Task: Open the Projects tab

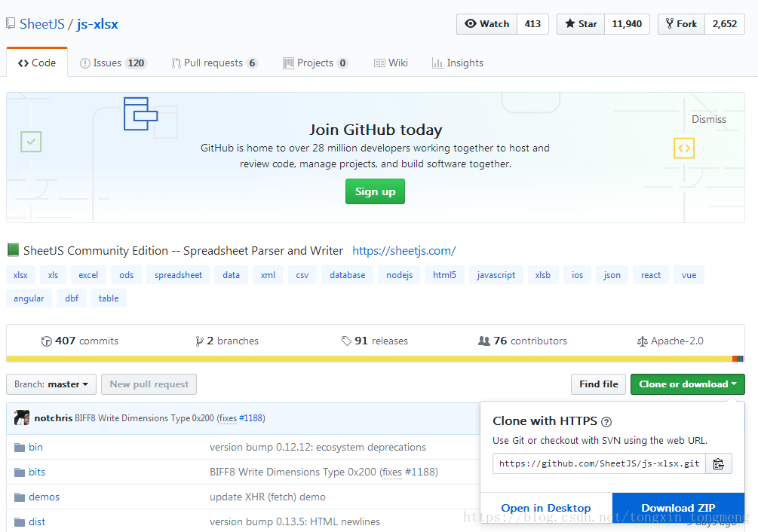Action: 316,63
